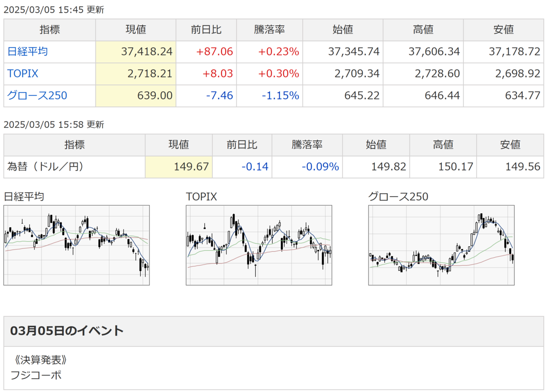Click the 03月05日のイベント heading
This screenshot has height=392, width=550.
pos(67,331)
